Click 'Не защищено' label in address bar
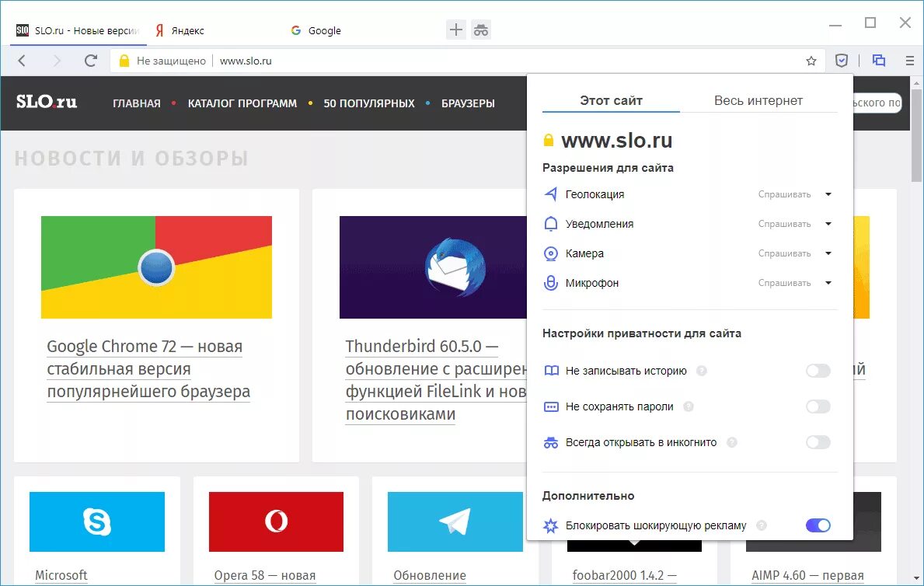 (x=171, y=61)
